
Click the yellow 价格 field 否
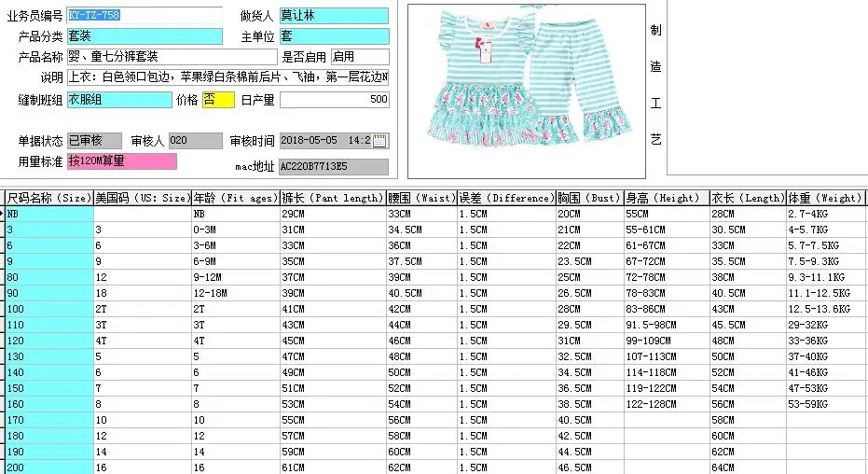click(x=218, y=100)
